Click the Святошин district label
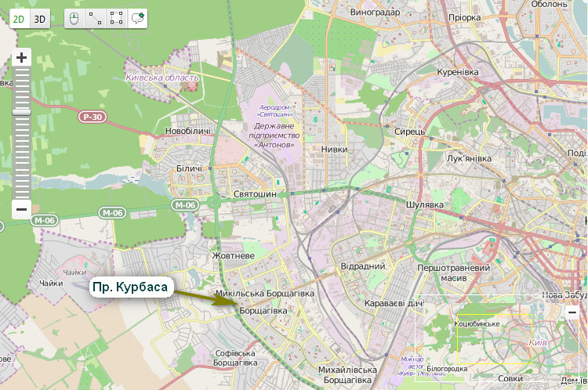Viewport: 588px width, 390px height. (255, 193)
